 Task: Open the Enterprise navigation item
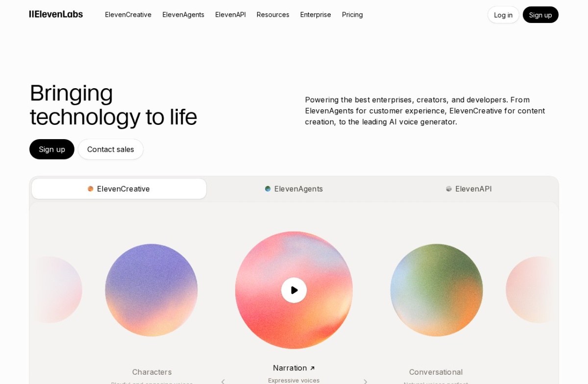pyautogui.click(x=316, y=15)
